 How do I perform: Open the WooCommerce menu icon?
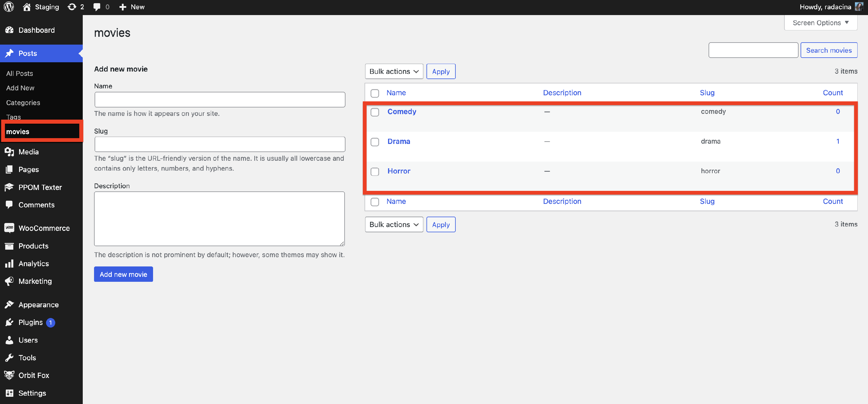coord(10,228)
